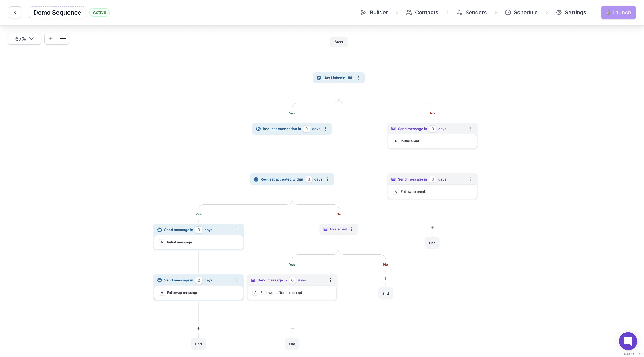Open the 67% zoom level dropdown
The image size is (644, 357).
coord(25,39)
